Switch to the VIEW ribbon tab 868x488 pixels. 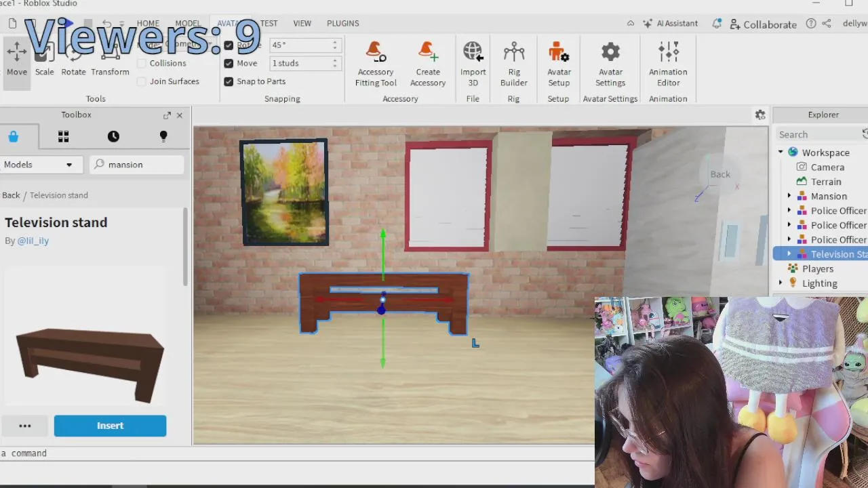pyautogui.click(x=302, y=23)
